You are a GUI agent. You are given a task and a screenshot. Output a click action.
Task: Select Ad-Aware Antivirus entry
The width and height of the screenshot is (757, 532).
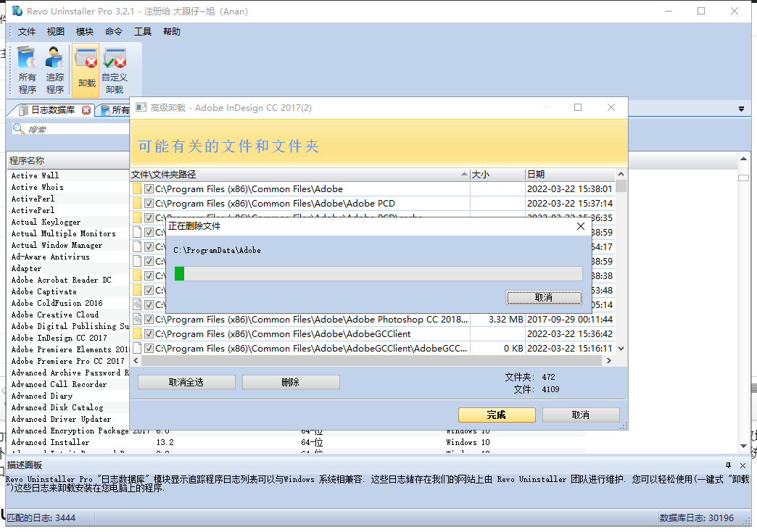pyautogui.click(x=51, y=257)
